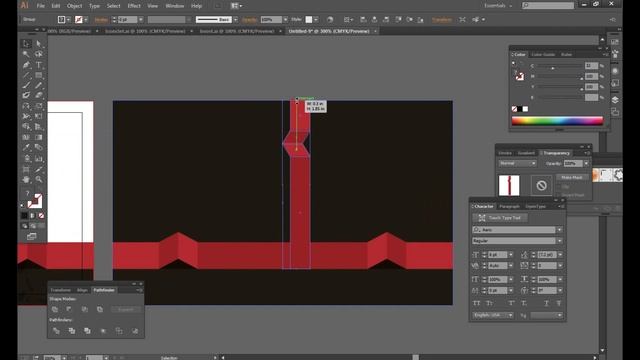Select the Scale tool
This screenshot has height=360, width=640.
39,106
